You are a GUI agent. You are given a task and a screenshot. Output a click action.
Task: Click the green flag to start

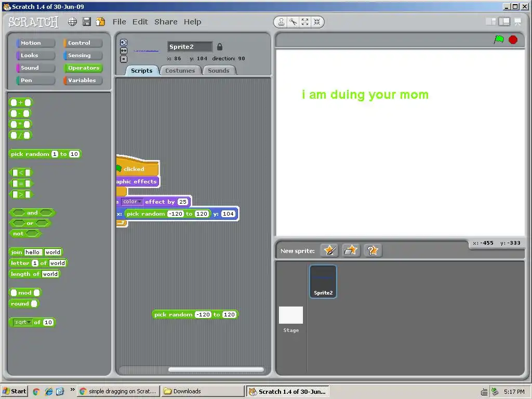[499, 39]
